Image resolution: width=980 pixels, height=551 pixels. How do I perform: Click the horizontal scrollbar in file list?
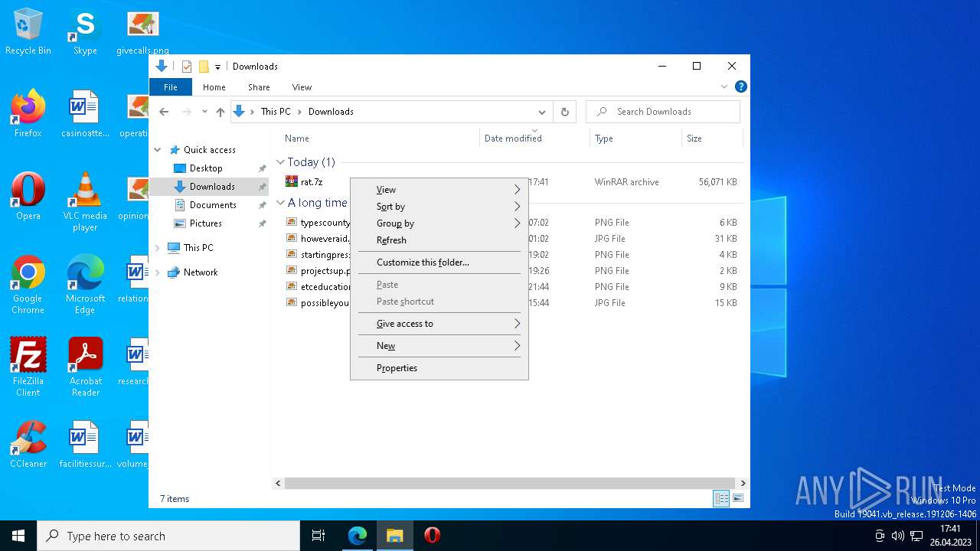click(511, 484)
